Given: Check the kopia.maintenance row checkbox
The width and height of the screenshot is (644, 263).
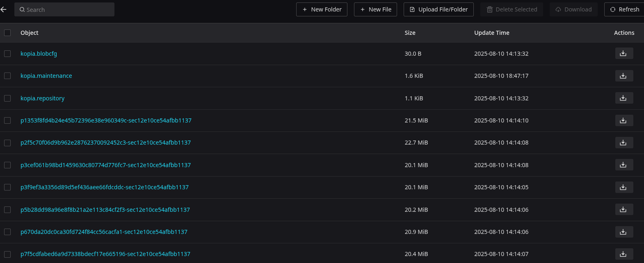Looking at the screenshot, I should 7,76.
